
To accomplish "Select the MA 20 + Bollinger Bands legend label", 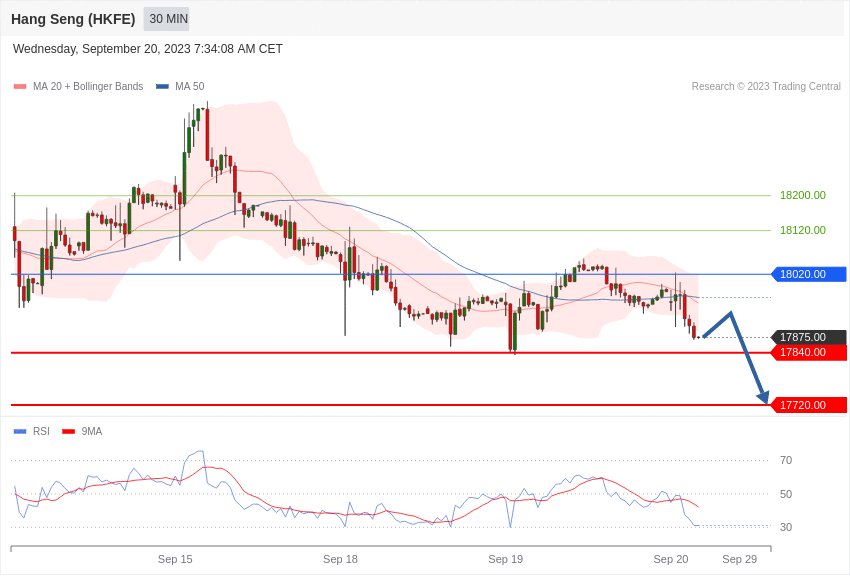I will (x=88, y=87).
